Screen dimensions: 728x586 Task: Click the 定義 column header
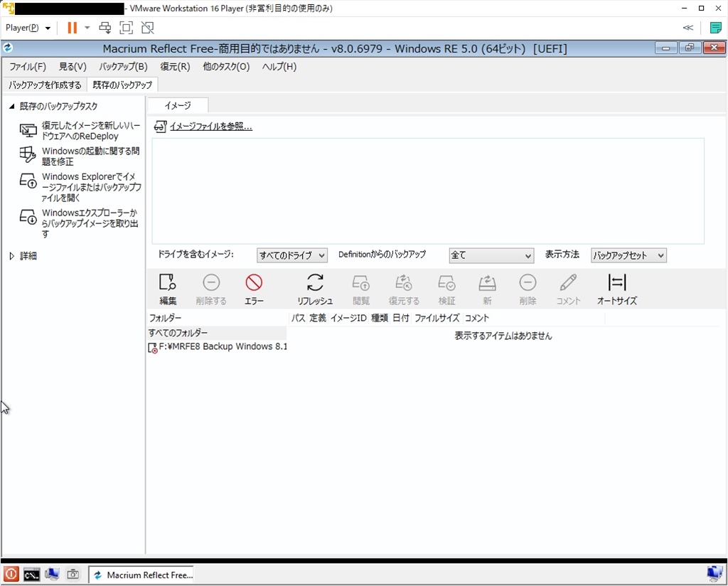(318, 318)
